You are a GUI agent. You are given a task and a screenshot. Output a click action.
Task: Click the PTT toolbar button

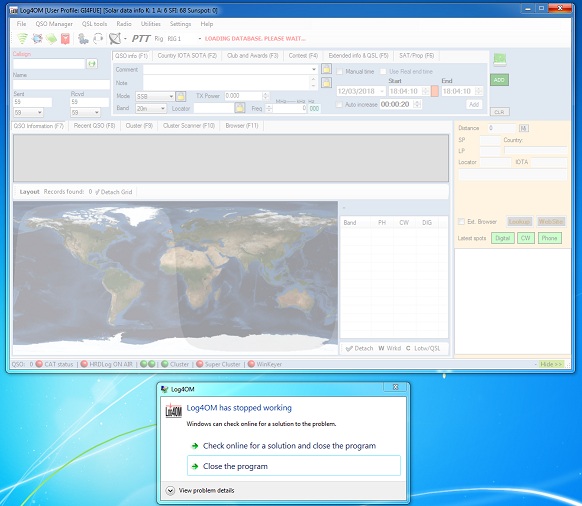pos(141,38)
